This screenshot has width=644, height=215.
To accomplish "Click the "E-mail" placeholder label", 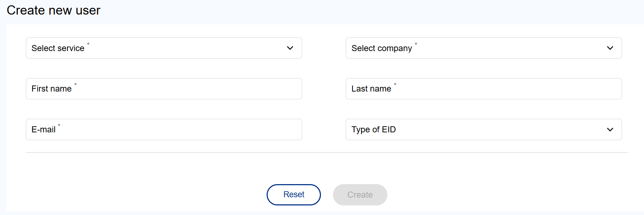I will (43, 129).
